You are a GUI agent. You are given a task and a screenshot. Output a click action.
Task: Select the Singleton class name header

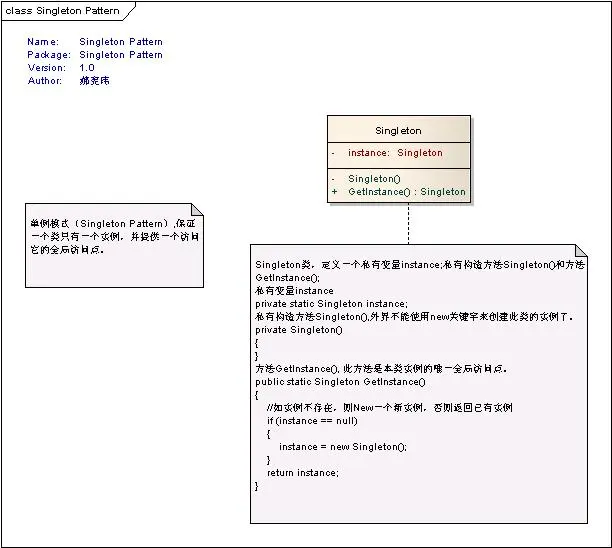pos(399,130)
